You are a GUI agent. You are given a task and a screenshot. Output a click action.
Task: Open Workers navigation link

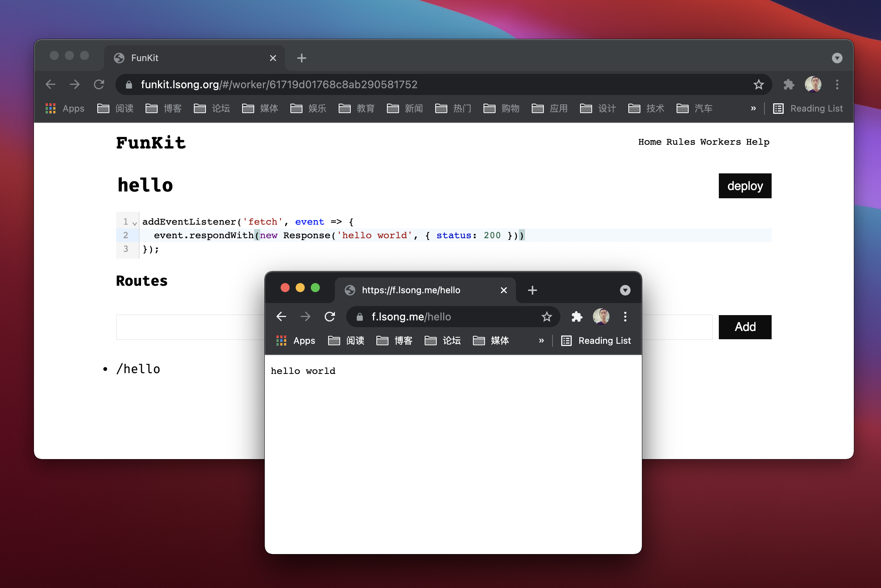click(x=720, y=142)
